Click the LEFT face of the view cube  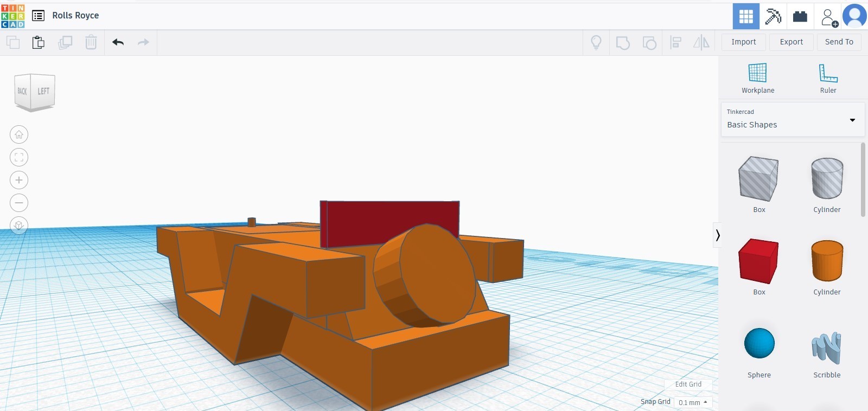43,91
